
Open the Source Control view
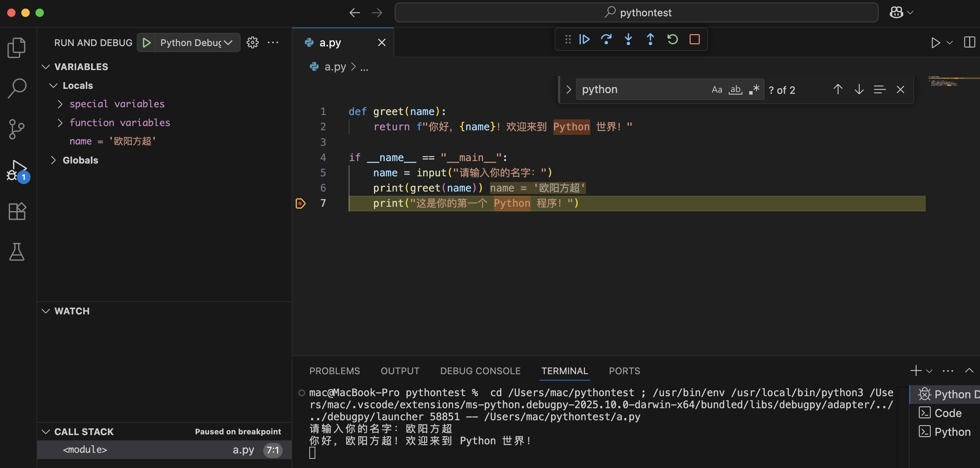[x=17, y=129]
